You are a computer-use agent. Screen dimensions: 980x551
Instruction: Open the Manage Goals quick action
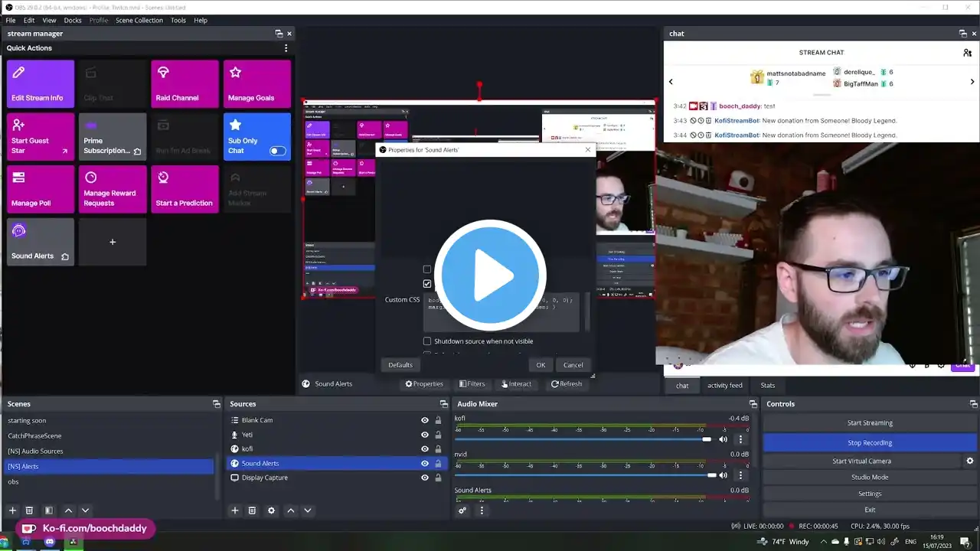pyautogui.click(x=257, y=84)
